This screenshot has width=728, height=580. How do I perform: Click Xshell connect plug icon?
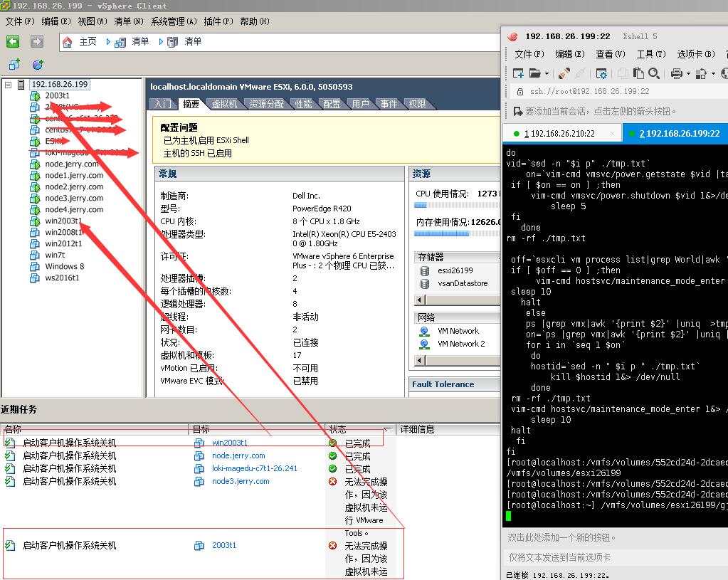pos(564,73)
